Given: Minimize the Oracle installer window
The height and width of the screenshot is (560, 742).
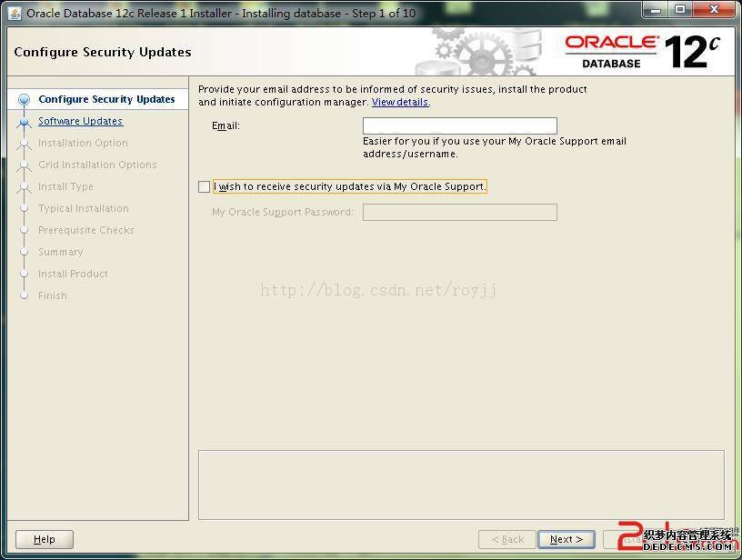Looking at the screenshot, I should (657, 10).
